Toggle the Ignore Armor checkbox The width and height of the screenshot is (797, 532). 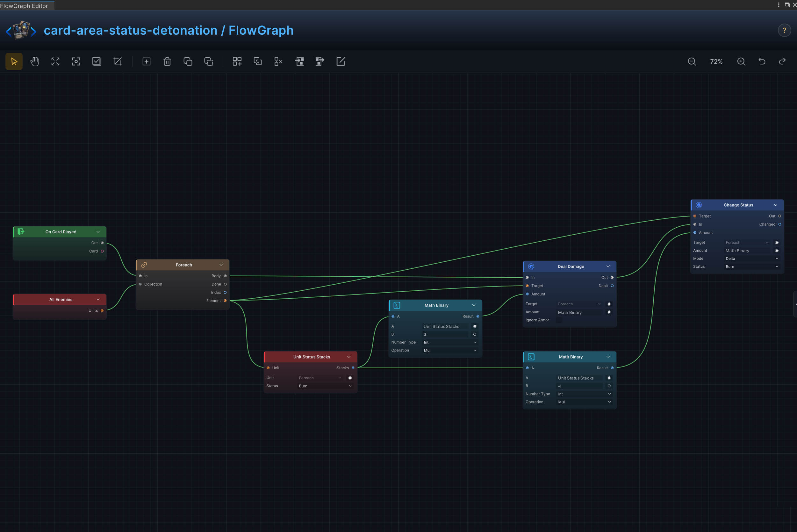[x=559, y=320]
